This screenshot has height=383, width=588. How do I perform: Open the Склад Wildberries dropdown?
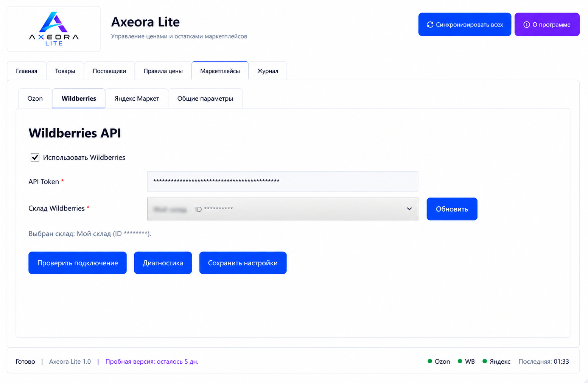283,209
